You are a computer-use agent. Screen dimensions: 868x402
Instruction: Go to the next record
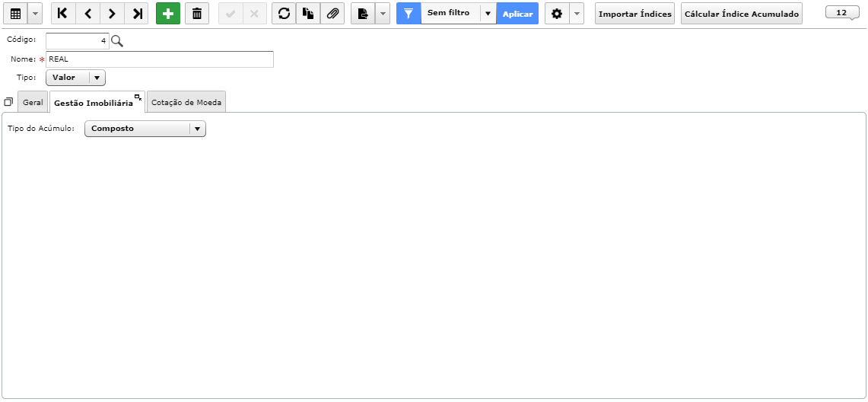click(x=112, y=14)
